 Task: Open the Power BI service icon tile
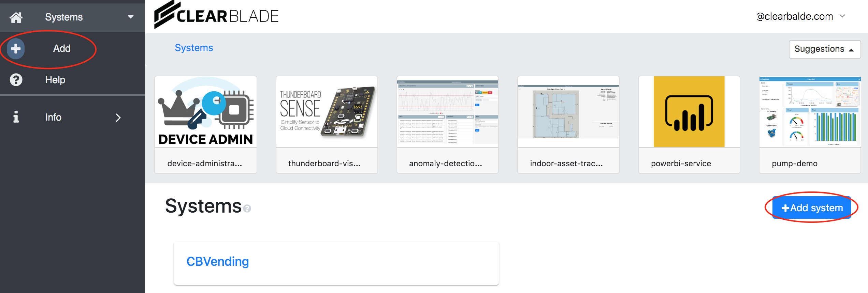tap(689, 112)
